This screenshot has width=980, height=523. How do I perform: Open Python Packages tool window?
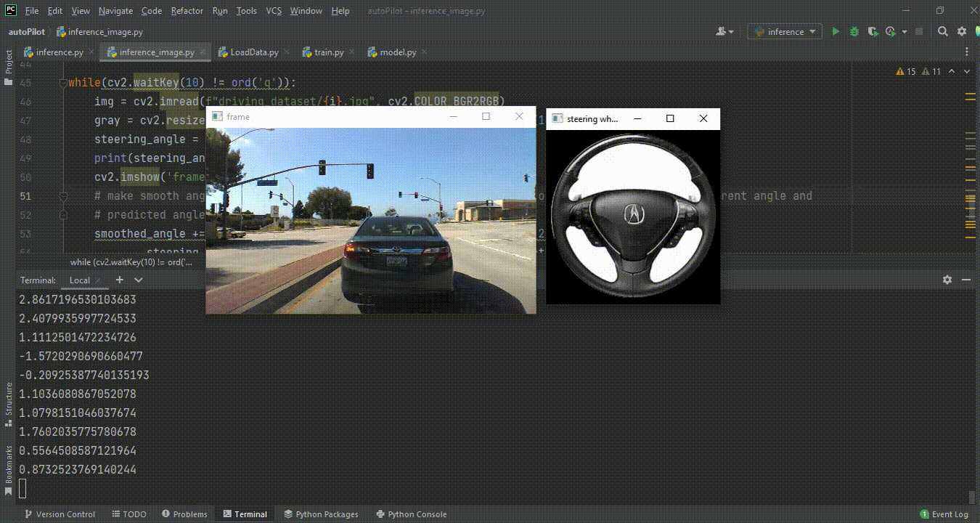tap(320, 514)
